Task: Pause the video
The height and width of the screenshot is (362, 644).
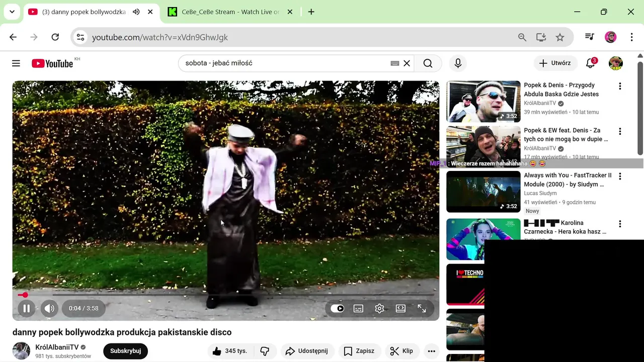Action: pos(27,309)
